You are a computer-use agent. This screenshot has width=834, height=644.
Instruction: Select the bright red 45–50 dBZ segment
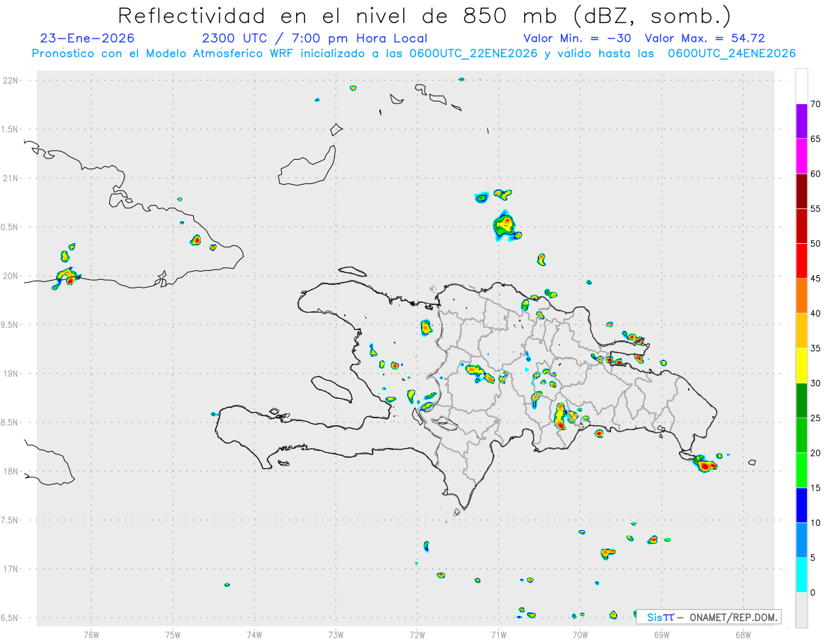point(801,261)
